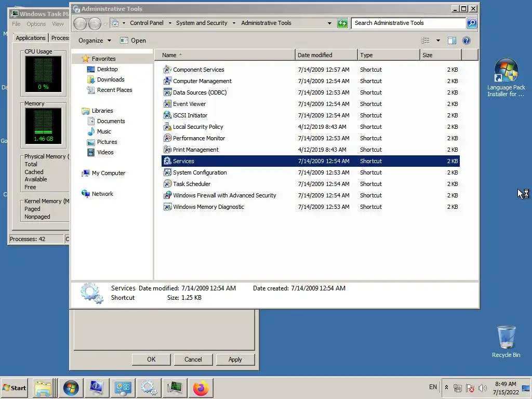Open the Options menu in Task Manager
This screenshot has height=399, width=532.
click(36, 24)
